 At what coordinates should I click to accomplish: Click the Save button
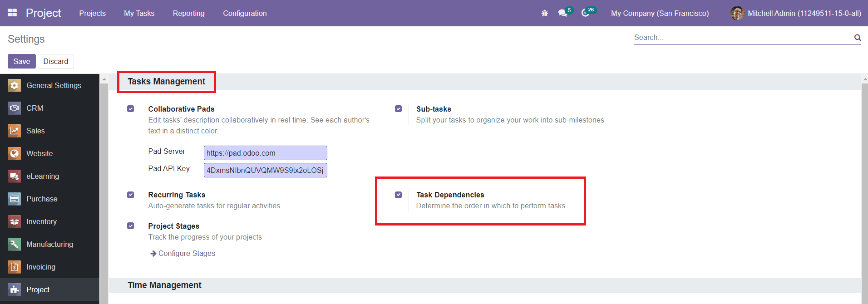click(21, 61)
